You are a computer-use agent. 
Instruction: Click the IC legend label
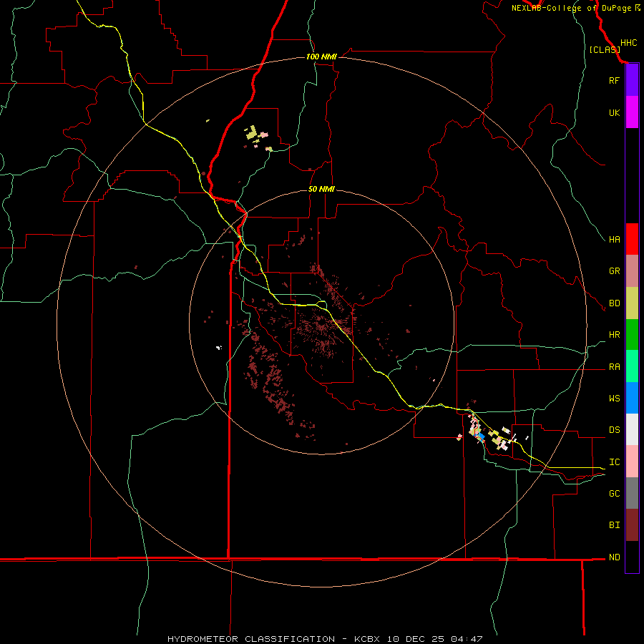[x=614, y=462]
